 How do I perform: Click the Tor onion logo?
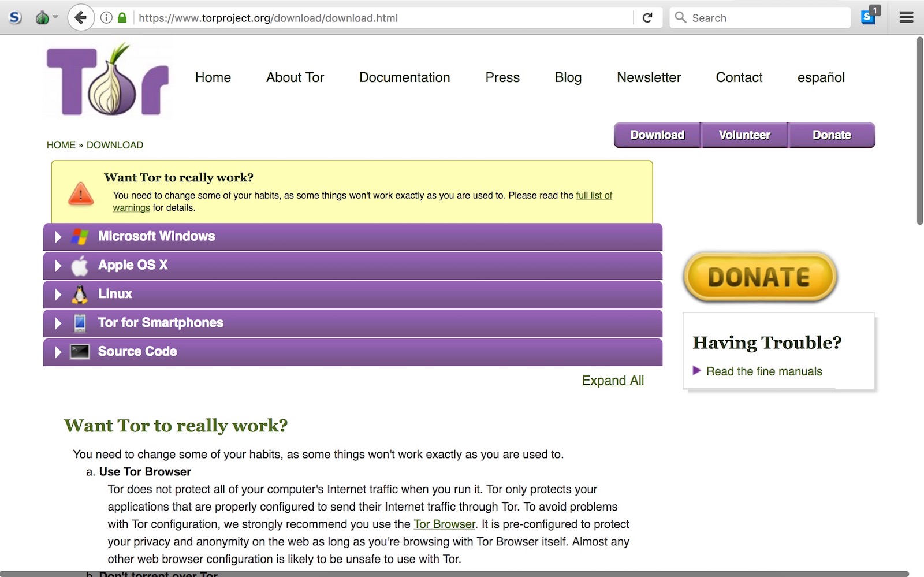[108, 80]
